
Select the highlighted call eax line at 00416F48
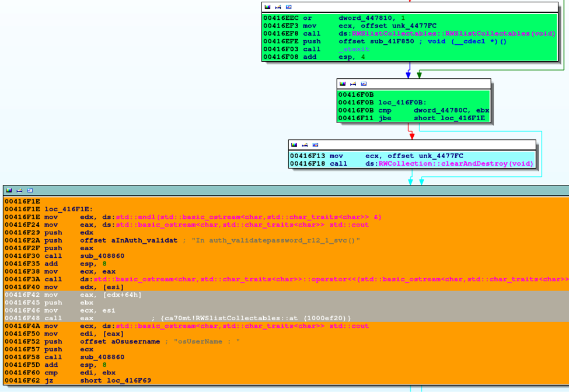[86, 318]
